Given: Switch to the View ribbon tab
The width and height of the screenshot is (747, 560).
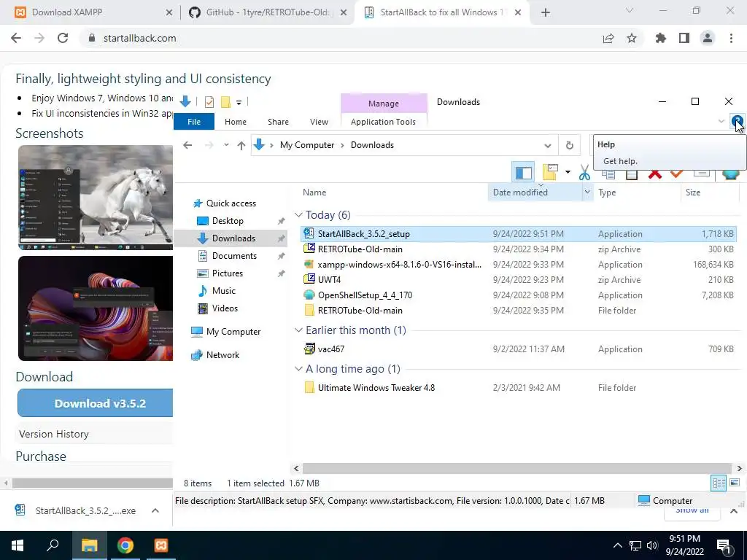Looking at the screenshot, I should click(319, 122).
